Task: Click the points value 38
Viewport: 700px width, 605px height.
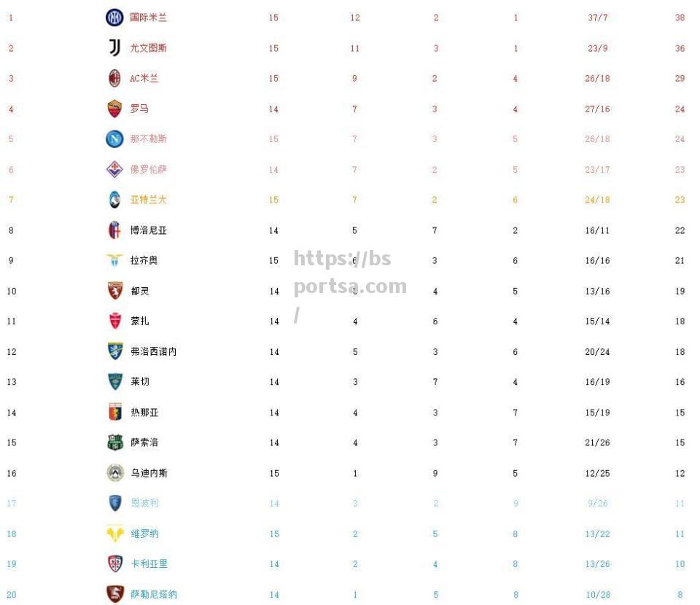Action: click(x=680, y=17)
